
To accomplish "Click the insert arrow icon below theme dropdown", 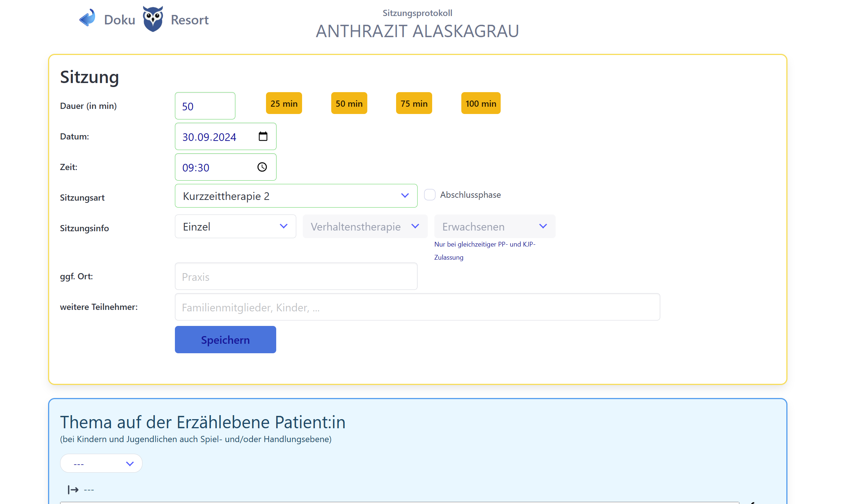I will click(73, 490).
